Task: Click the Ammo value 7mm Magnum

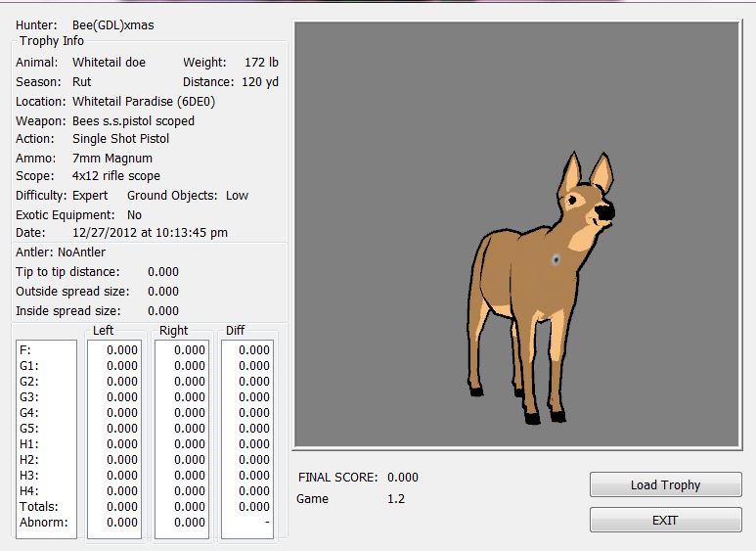Action: click(112, 158)
